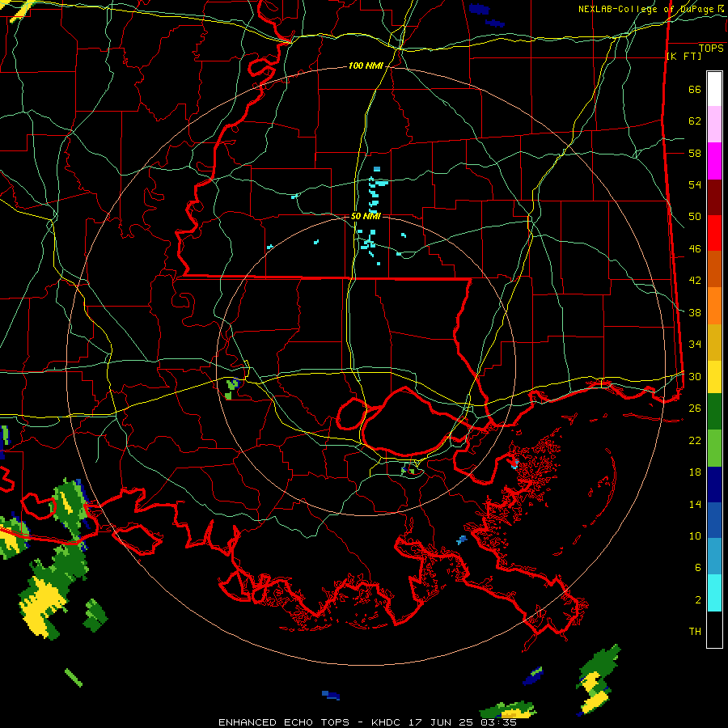Click the light pink legend swatch
728x728 pixels.
pyautogui.click(x=714, y=125)
